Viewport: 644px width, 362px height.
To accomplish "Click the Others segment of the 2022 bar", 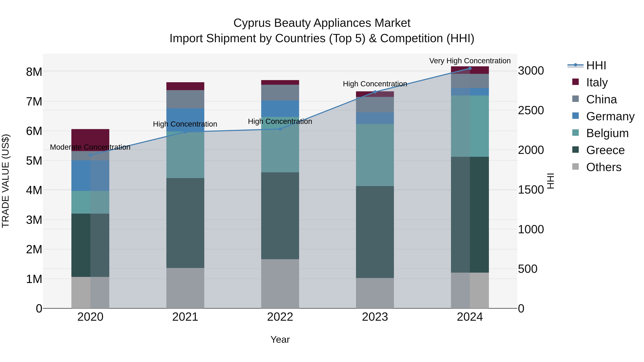I will (280, 284).
